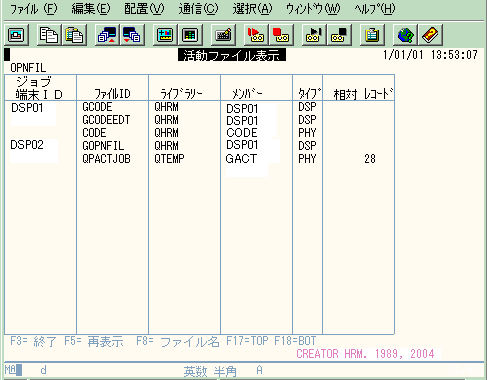This screenshot has height=380, width=487.
Task: Start macro recording with red triangle icon
Action: (x=256, y=35)
